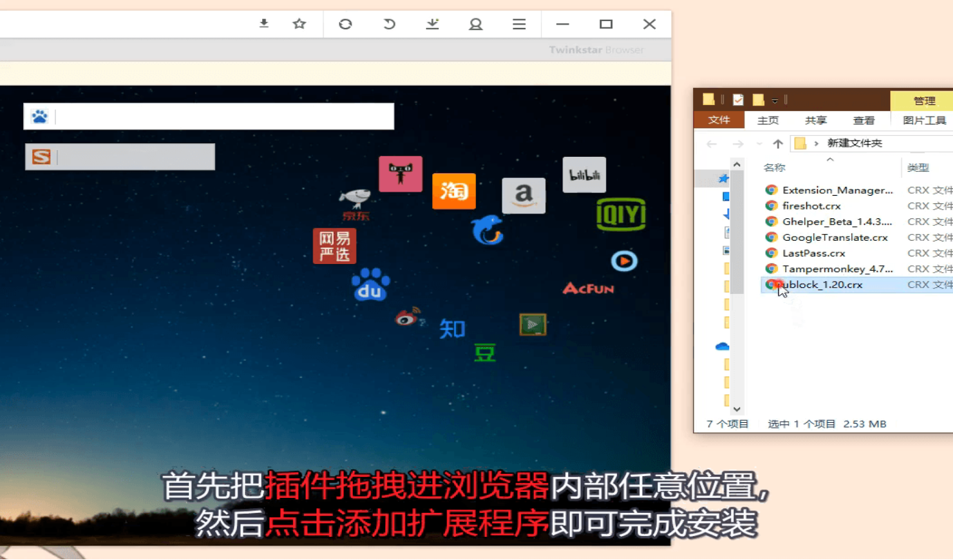Switch to the 查看 ribbon tab
The width and height of the screenshot is (953, 560).
[x=864, y=120]
